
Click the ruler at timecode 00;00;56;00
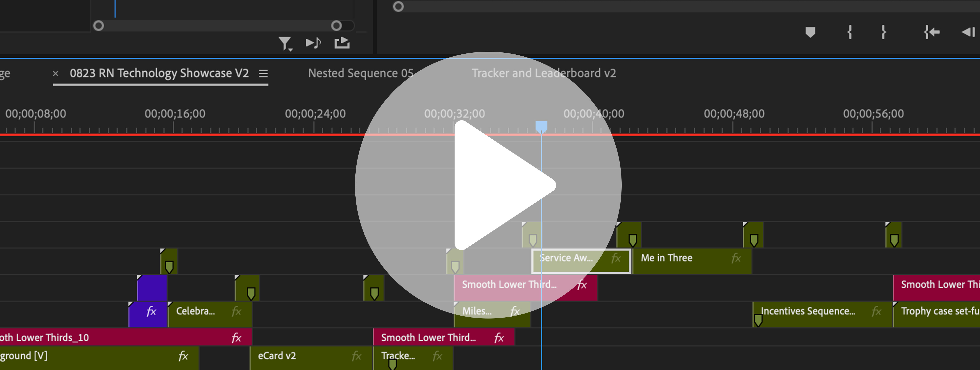tap(873, 113)
